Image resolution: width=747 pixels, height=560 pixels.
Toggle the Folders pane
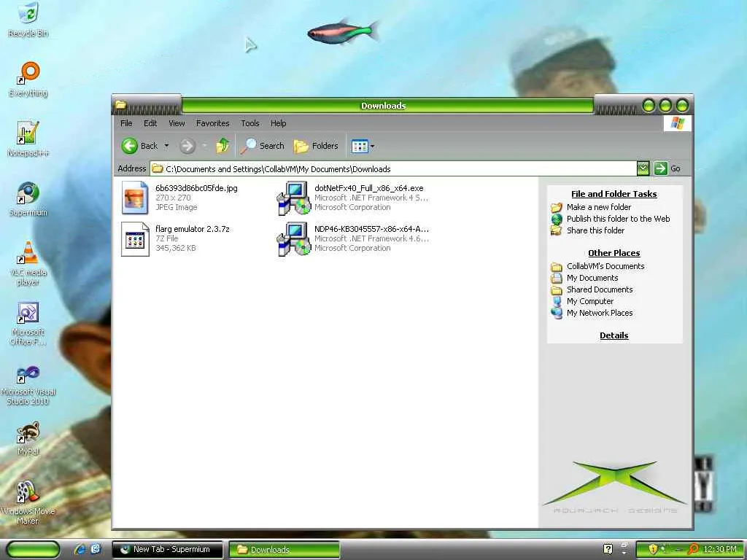[316, 146]
